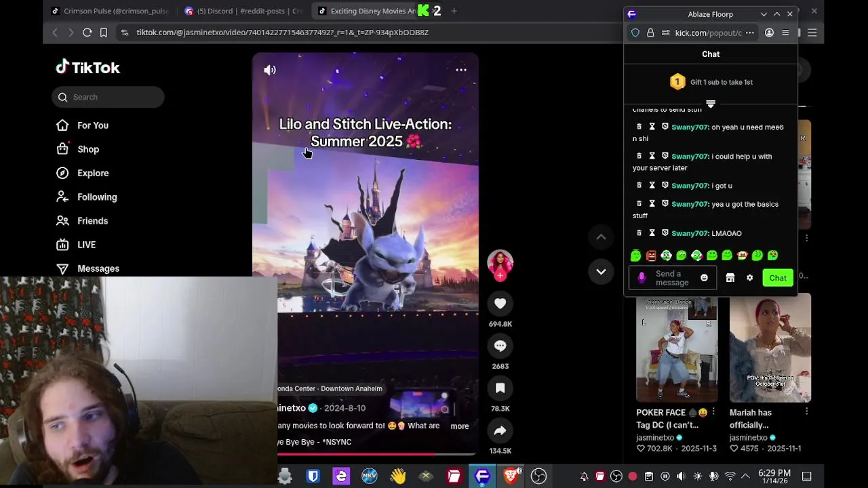Open the POKER FACE video thumbnail
The image size is (868, 488).
point(677,349)
